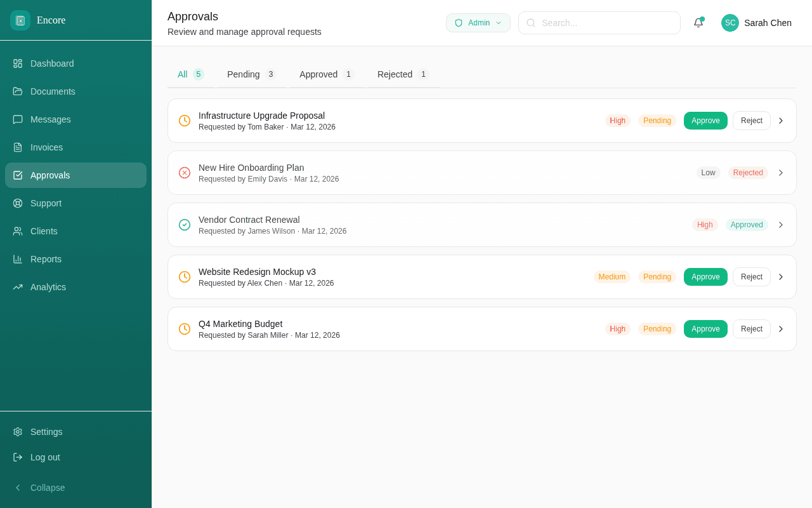
Task: Click the SC avatar for Sarah Chen
Action: point(730,23)
